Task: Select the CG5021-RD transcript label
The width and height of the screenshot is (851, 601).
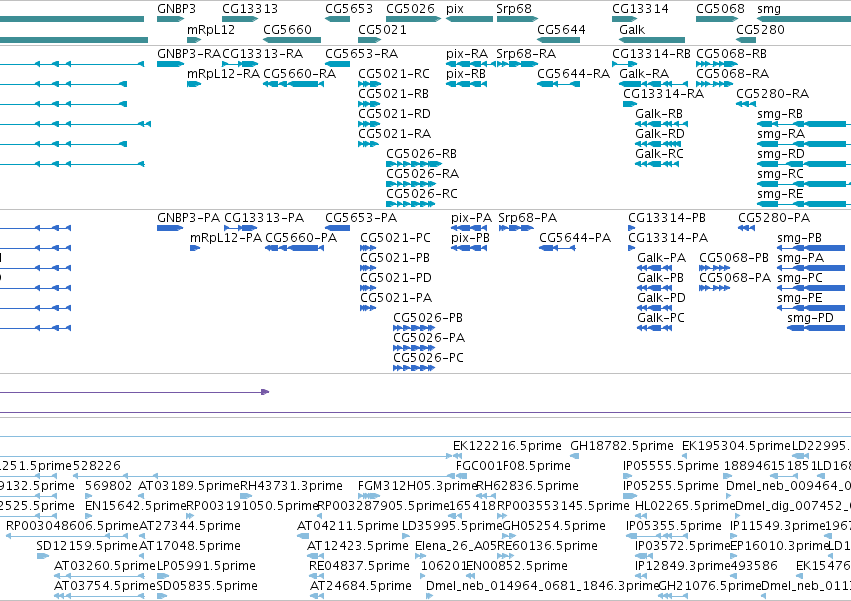Action: pos(394,114)
